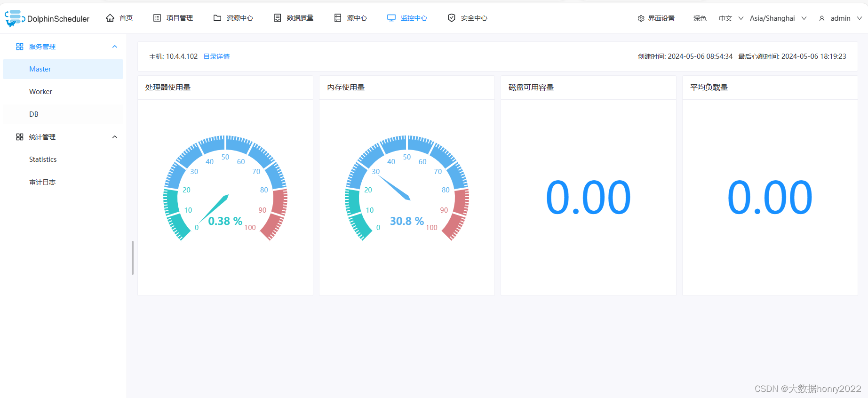Click the 内存使用量 card title
Image resolution: width=868 pixels, height=398 pixels.
click(346, 88)
